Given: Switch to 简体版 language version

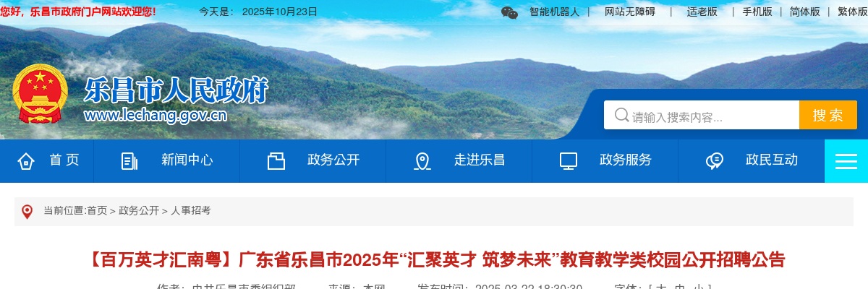Looking at the screenshot, I should (805, 12).
